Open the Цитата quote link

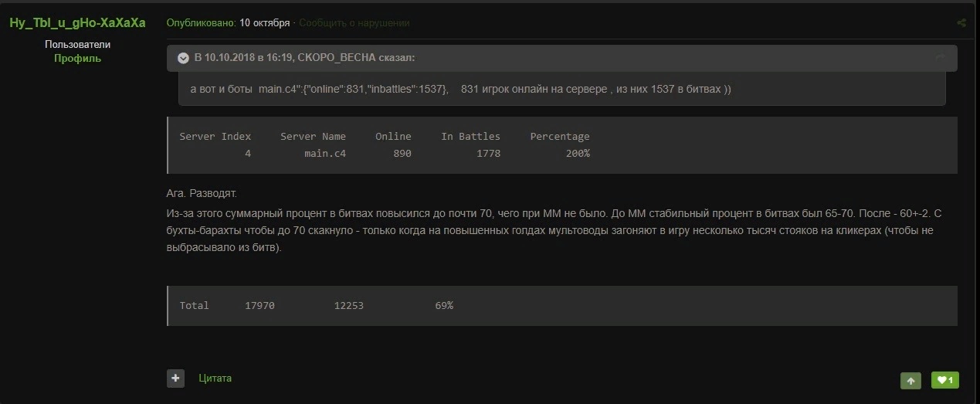(215, 379)
